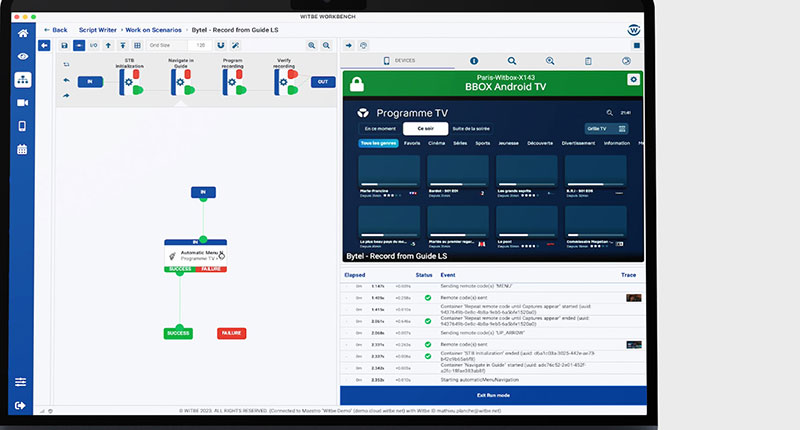Click the Grid Size value field
Image resolution: width=800 pixels, height=430 pixels.
coord(201,45)
